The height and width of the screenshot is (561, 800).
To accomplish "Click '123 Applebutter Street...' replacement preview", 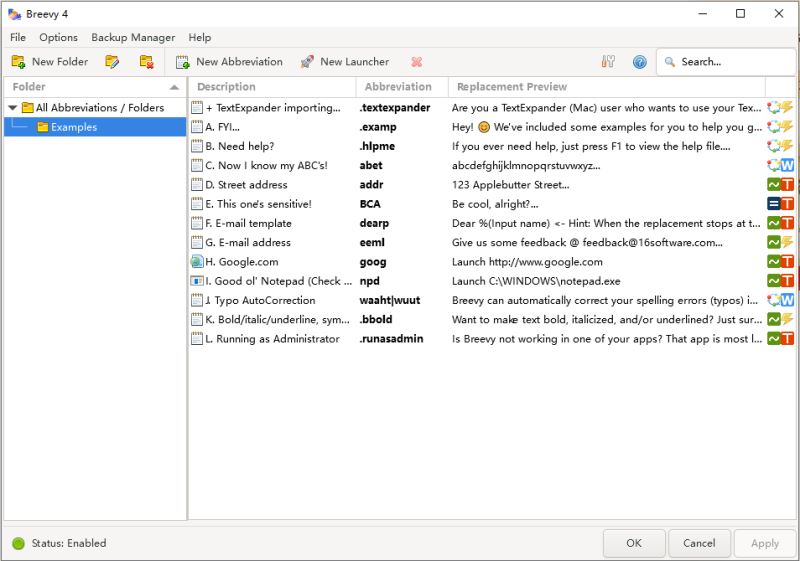I will pos(510,185).
